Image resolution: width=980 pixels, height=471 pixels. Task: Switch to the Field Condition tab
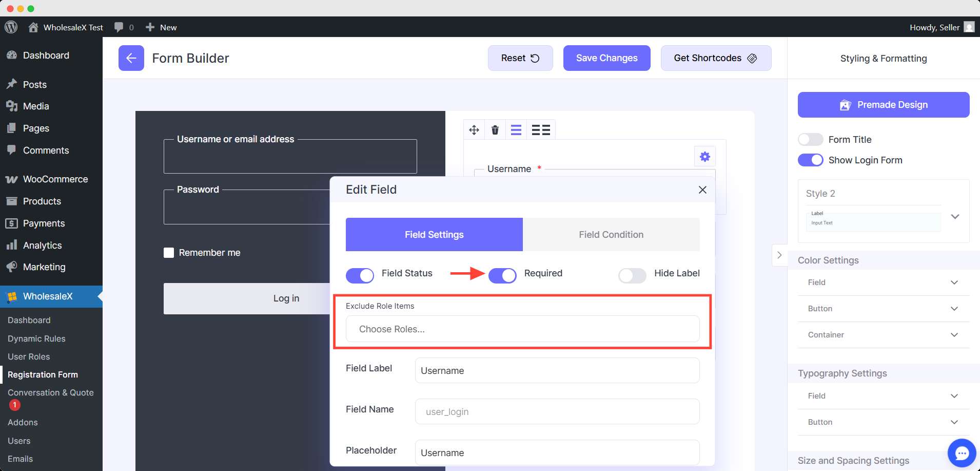611,235
